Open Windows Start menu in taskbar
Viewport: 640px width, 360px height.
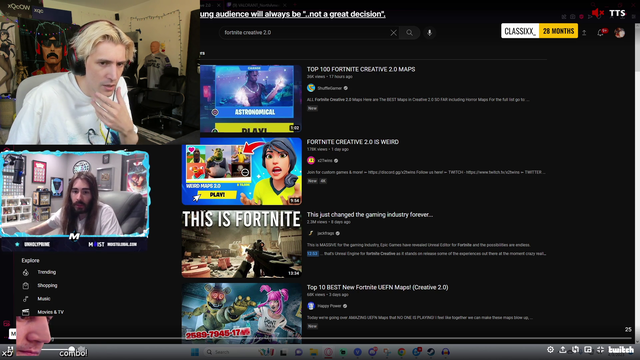[195, 352]
